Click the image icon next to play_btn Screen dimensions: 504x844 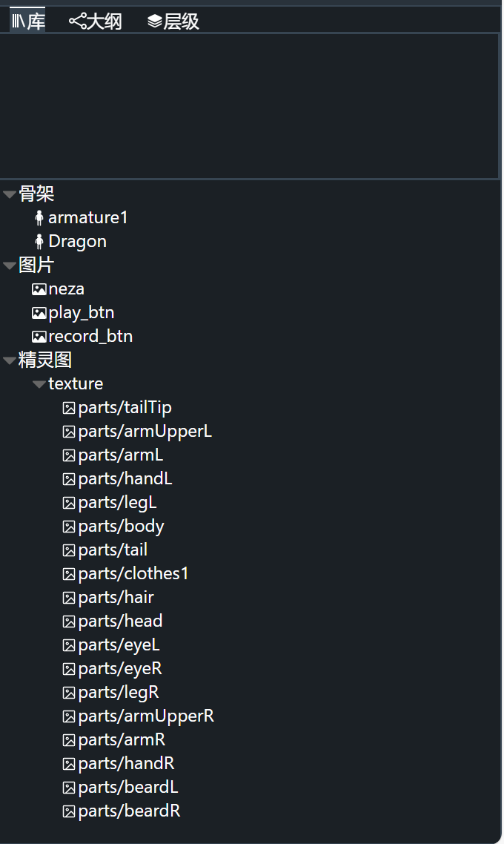click(x=39, y=313)
